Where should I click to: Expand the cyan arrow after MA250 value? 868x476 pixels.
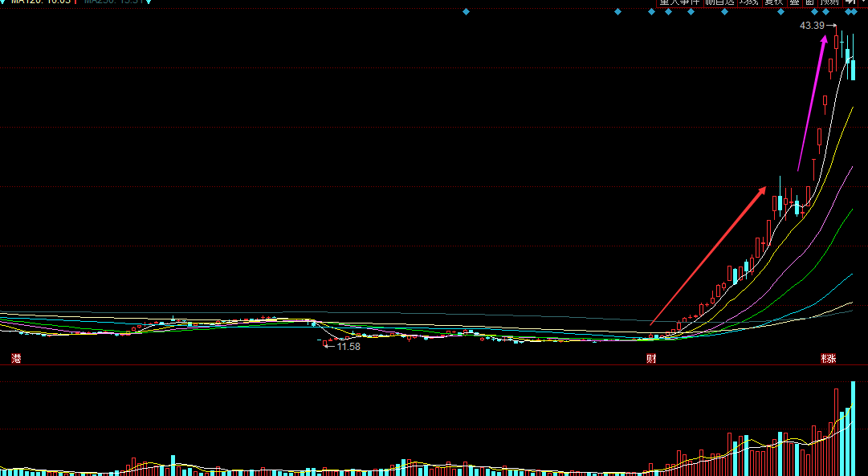[149, 2]
